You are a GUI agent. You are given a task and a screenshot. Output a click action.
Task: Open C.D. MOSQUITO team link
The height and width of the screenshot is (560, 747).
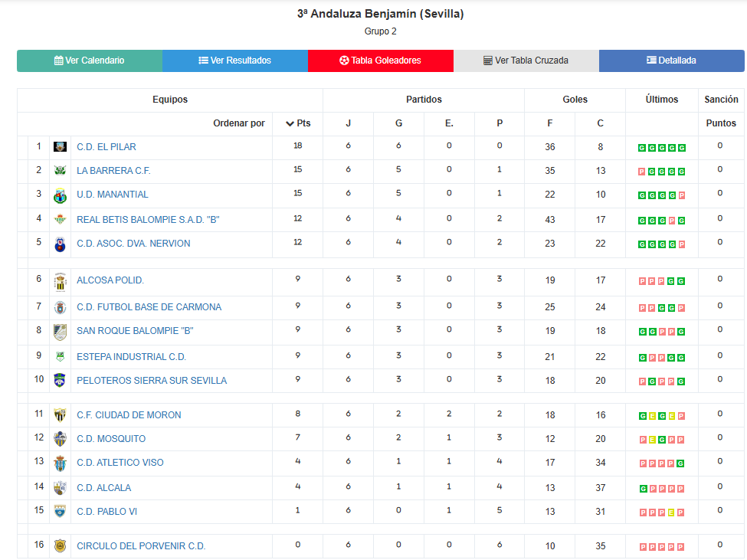(111, 439)
